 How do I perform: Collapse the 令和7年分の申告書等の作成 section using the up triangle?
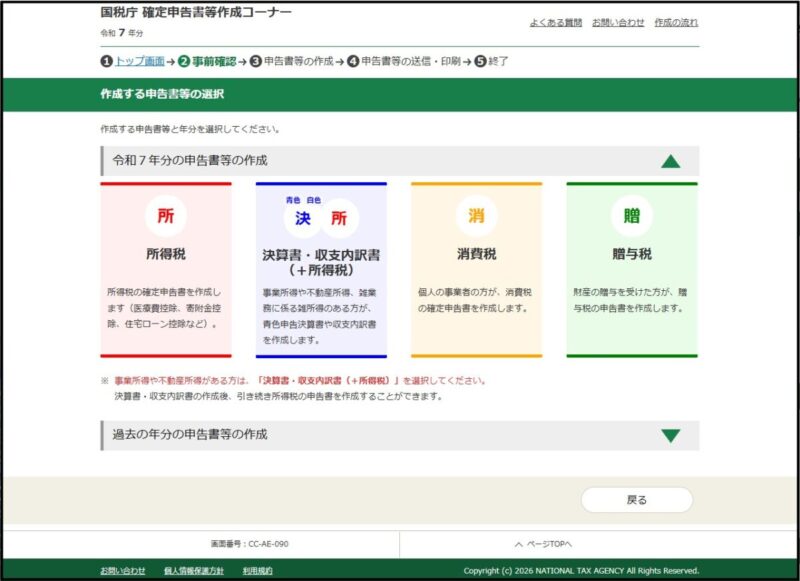tap(670, 161)
